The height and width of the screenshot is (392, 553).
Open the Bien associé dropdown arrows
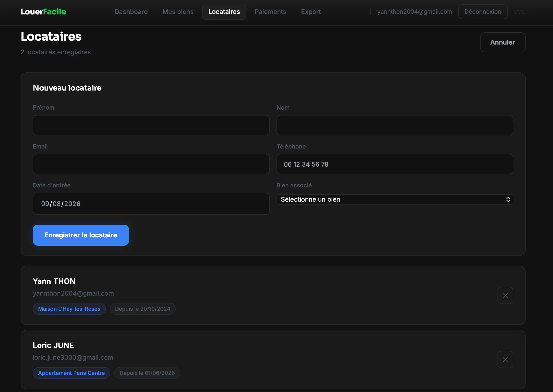point(508,199)
